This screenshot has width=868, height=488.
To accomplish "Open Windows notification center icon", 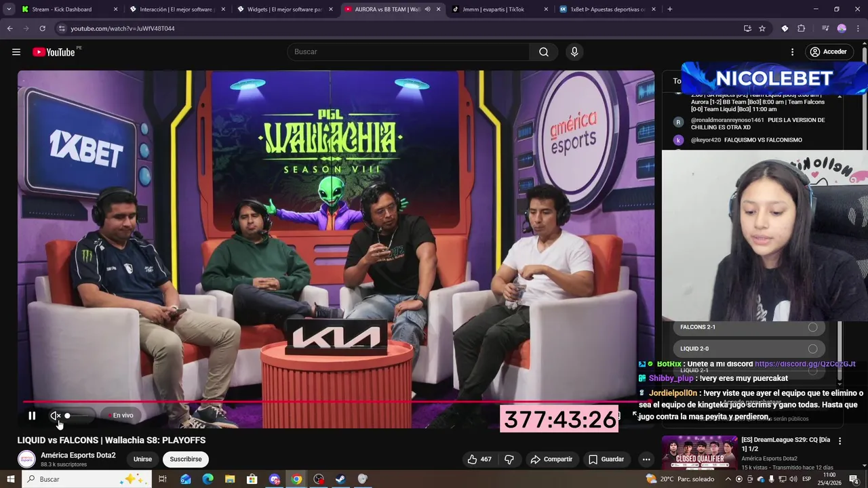I will 854,479.
